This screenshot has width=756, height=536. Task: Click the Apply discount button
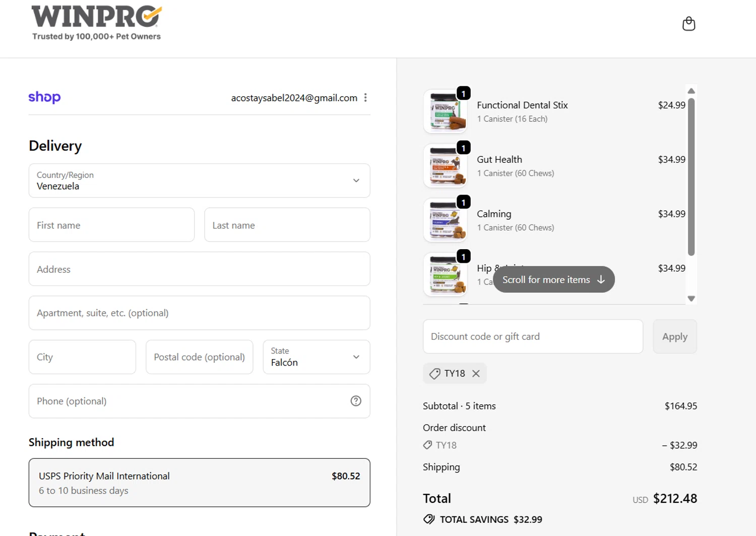click(675, 336)
